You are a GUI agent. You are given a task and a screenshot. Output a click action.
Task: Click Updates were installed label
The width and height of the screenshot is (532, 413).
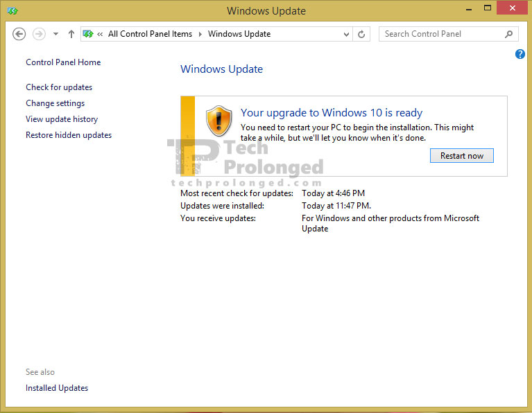pyautogui.click(x=222, y=206)
